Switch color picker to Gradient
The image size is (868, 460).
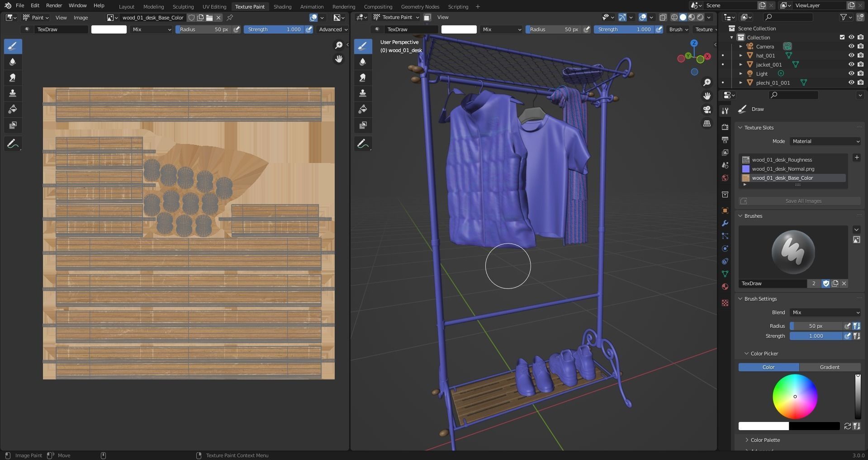click(x=830, y=367)
